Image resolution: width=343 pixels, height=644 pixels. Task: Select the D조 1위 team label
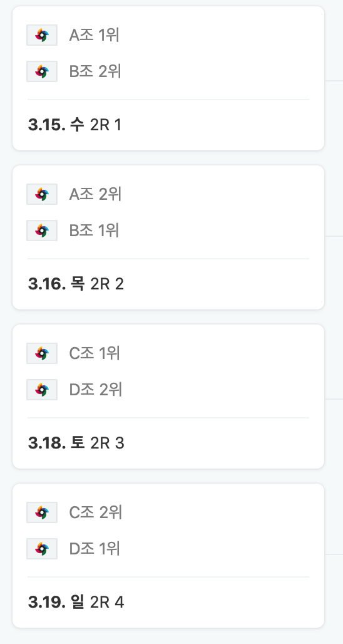click(95, 549)
